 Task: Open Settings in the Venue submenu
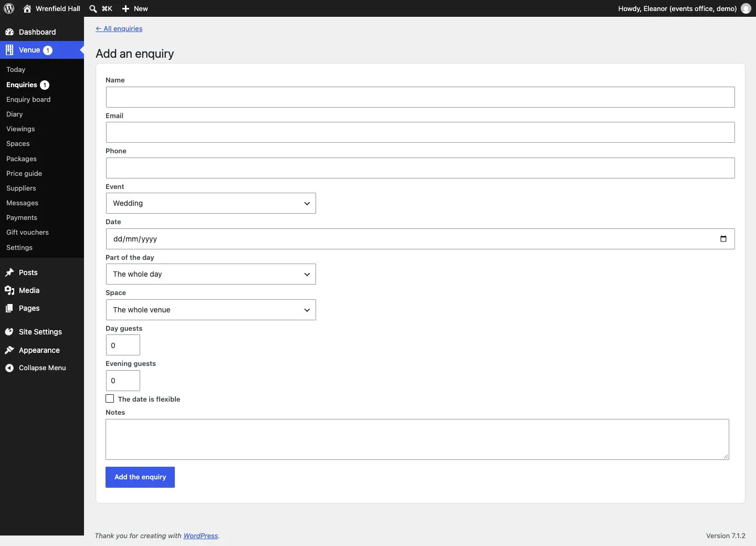(x=19, y=248)
